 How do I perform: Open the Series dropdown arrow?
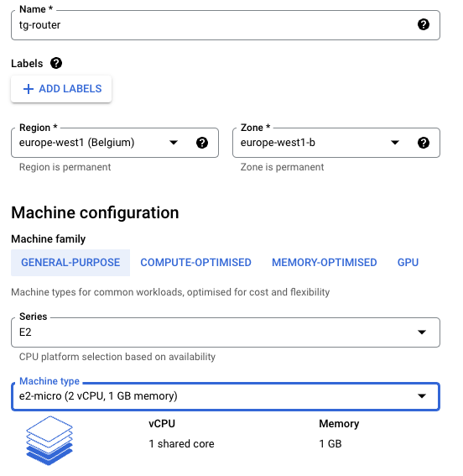pos(422,332)
